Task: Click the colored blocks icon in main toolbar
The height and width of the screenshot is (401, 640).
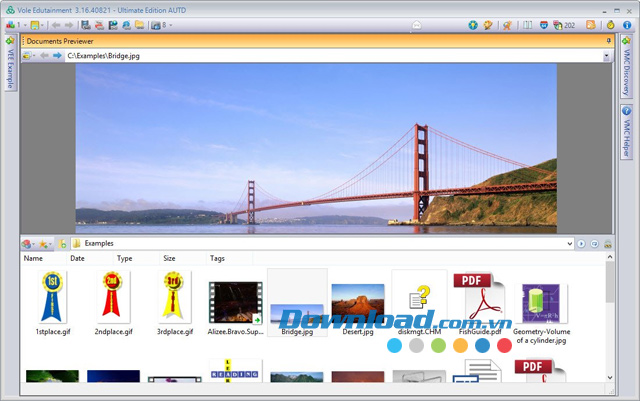Action: tap(10, 25)
